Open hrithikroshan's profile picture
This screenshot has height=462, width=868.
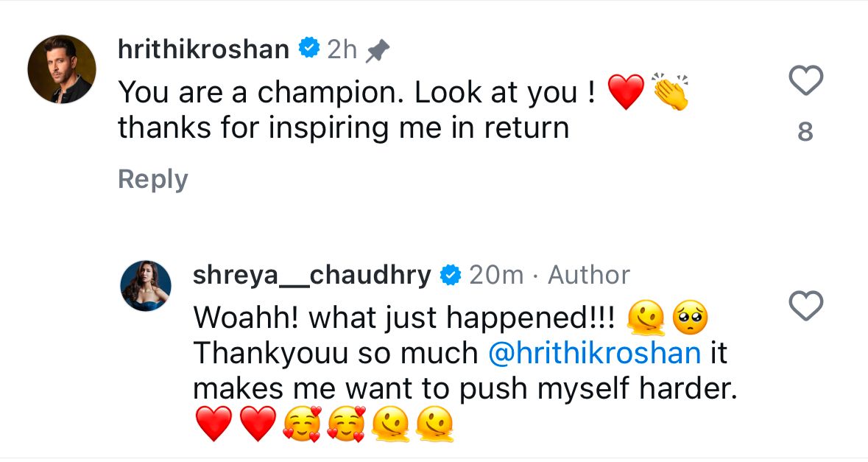pyautogui.click(x=62, y=69)
